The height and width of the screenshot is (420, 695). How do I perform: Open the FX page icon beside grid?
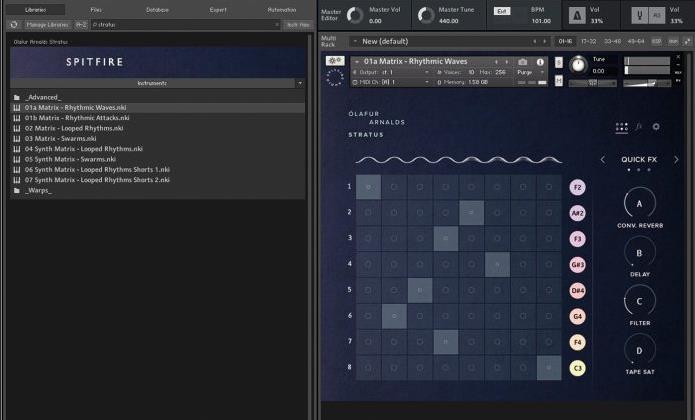(x=639, y=127)
